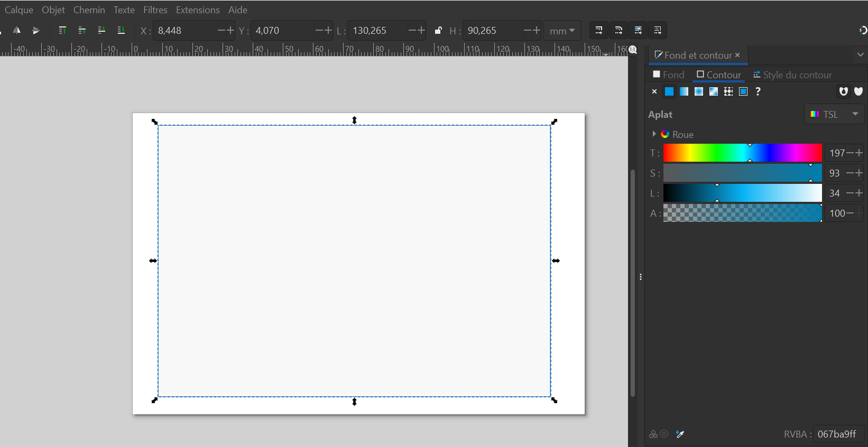Click the 1:1 zoom icon by ruler
Screen dimensions: 868x447
click(632, 50)
